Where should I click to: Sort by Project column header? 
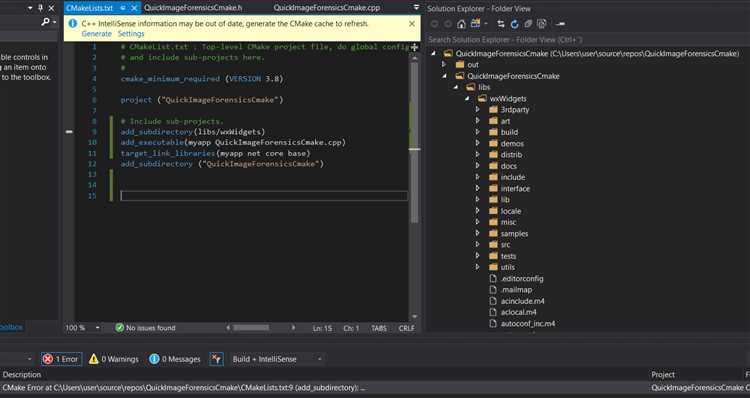point(663,375)
